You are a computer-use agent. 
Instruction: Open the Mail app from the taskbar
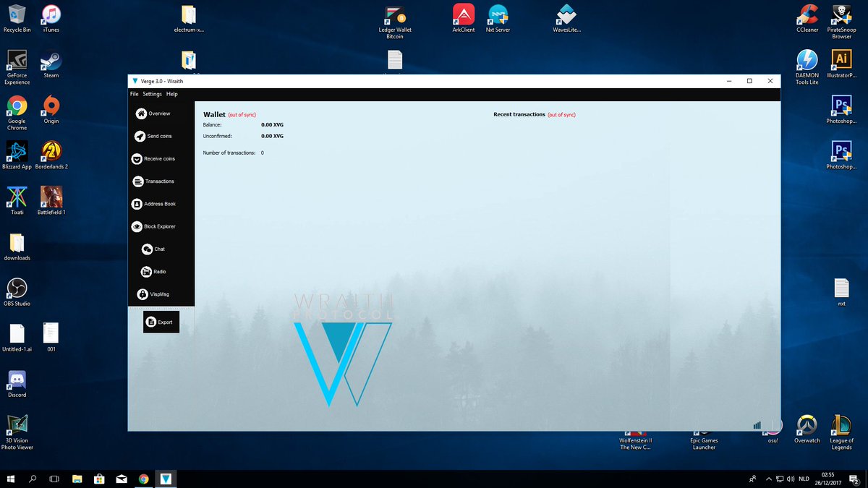pyautogui.click(x=122, y=479)
